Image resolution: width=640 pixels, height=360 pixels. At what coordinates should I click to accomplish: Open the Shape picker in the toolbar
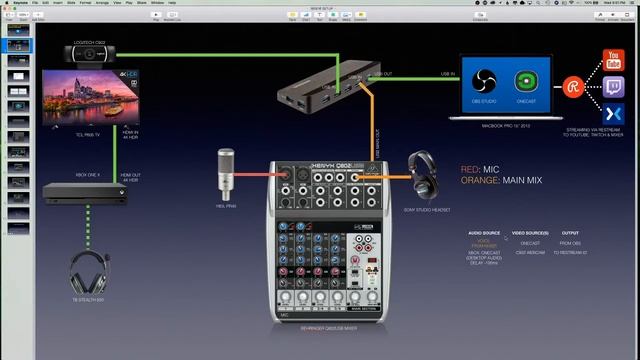click(x=333, y=16)
